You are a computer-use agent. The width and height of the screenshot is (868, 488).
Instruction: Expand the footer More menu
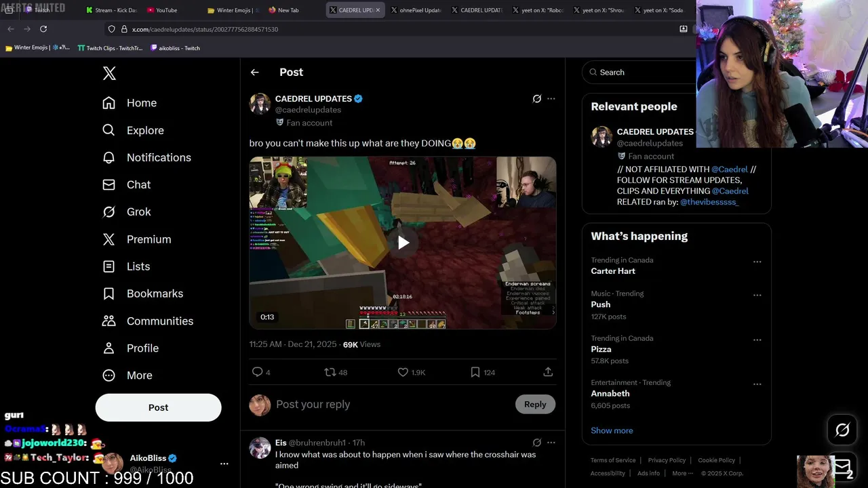[682, 473]
